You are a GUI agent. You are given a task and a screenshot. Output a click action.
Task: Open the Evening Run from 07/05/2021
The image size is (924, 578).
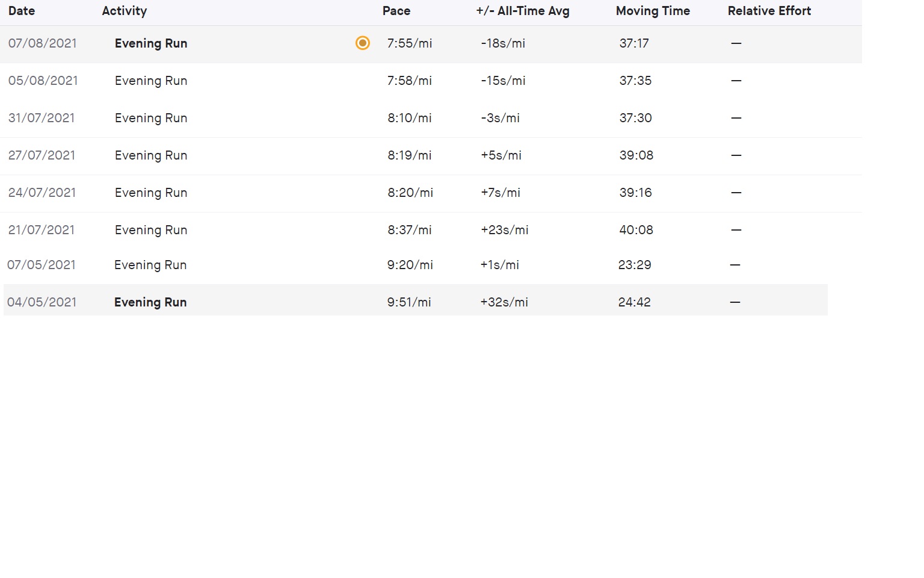click(x=150, y=265)
